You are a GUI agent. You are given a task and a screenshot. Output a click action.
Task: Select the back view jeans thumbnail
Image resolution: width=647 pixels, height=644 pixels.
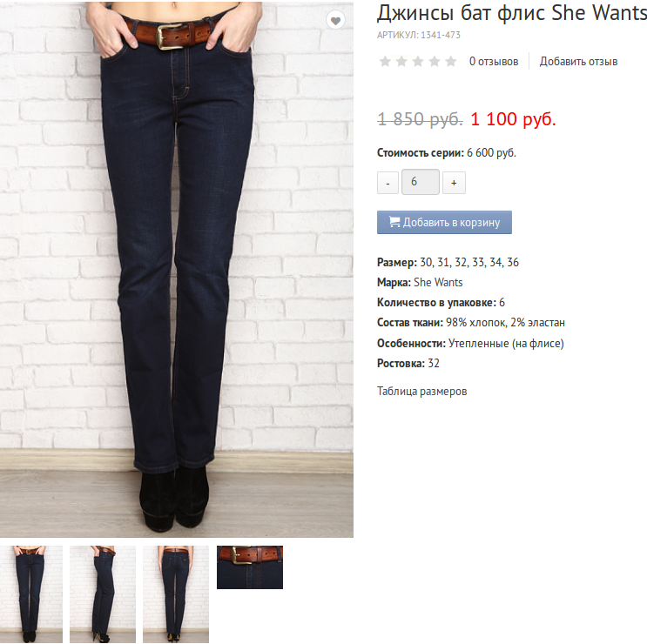(x=176, y=594)
